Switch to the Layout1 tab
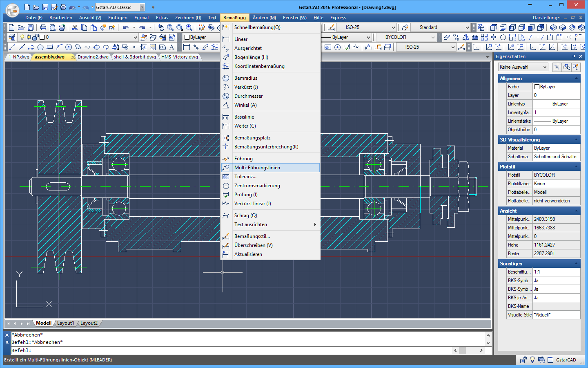The image size is (588, 368). point(66,323)
